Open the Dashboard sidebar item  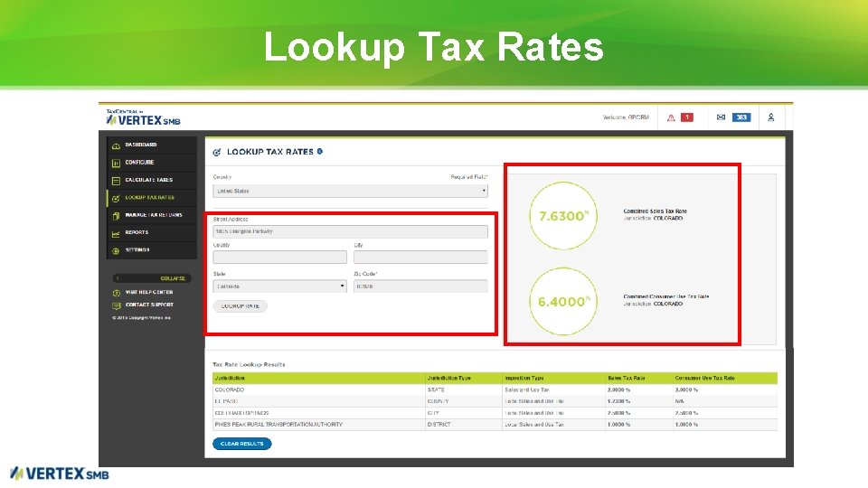pyautogui.click(x=152, y=145)
